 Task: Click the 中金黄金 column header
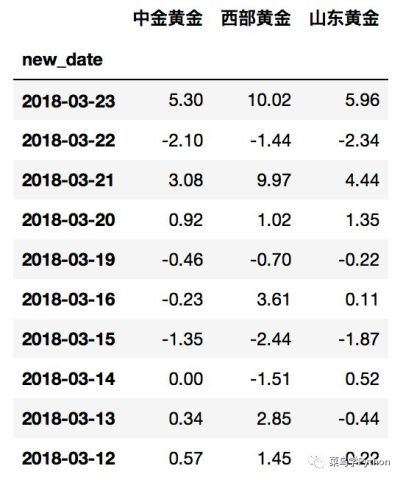coord(168,18)
